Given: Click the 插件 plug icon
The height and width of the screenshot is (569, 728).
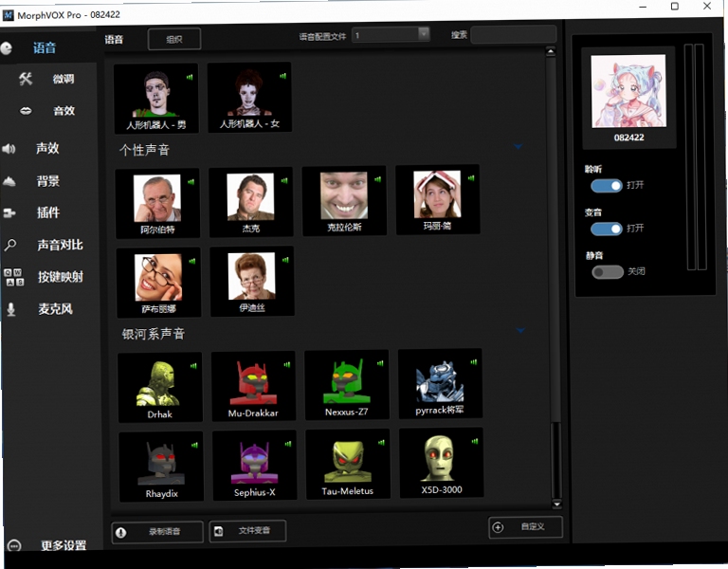Looking at the screenshot, I should click(x=9, y=212).
